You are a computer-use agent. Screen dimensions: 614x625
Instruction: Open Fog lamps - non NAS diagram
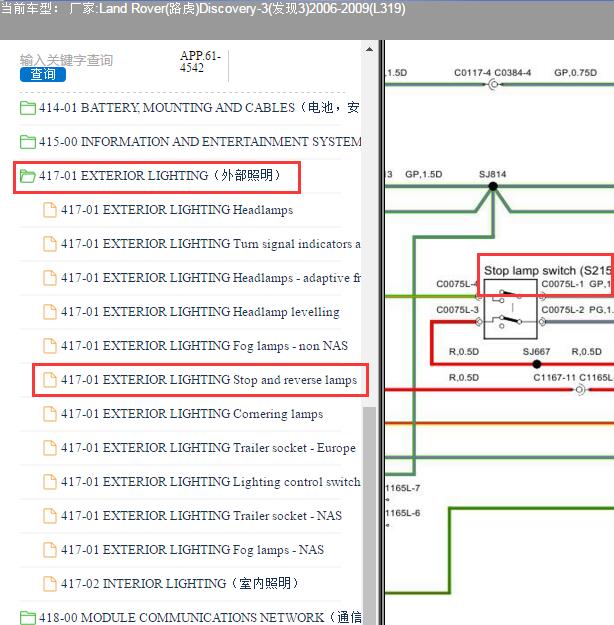pyautogui.click(x=205, y=346)
